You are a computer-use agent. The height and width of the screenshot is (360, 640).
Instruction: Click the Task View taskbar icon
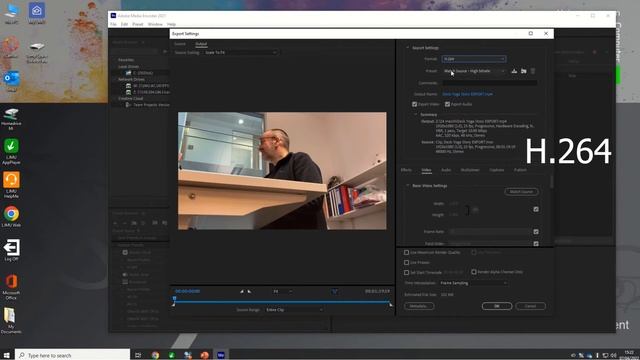pyautogui.click(x=138, y=356)
